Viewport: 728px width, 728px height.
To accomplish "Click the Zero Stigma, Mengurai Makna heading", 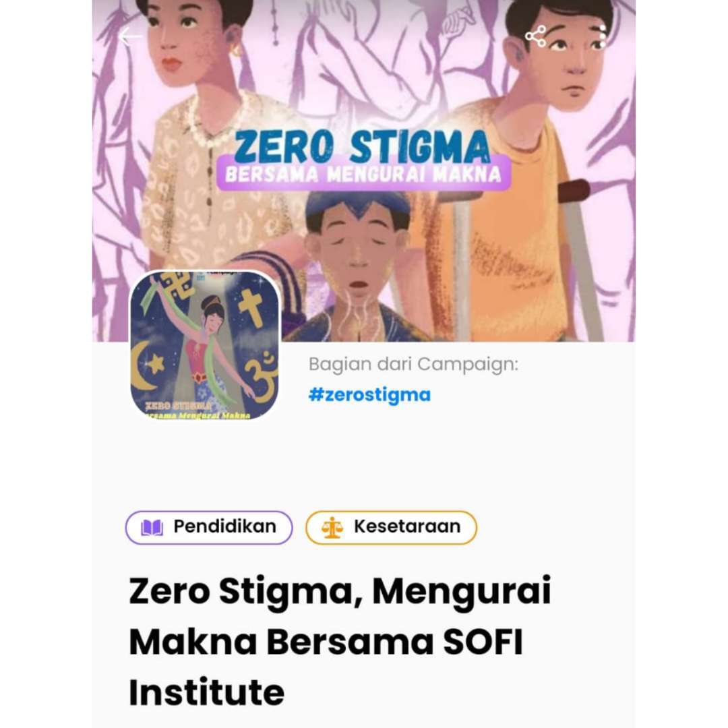I will (339, 642).
